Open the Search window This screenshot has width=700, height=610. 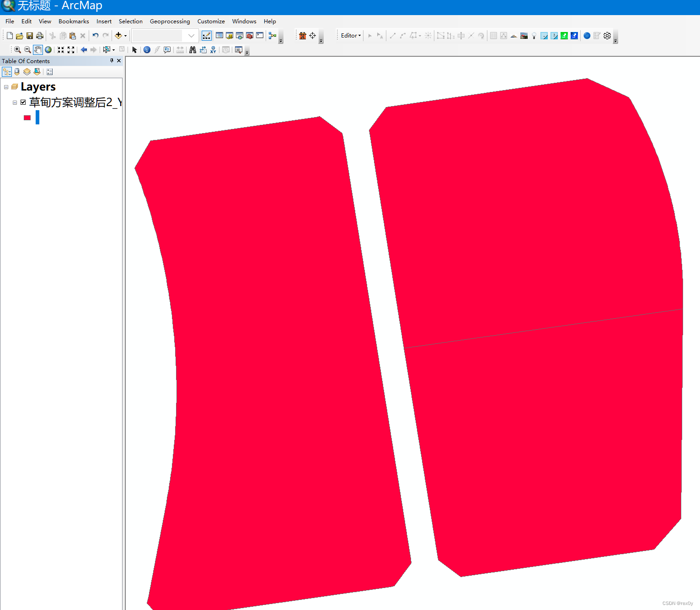click(240, 36)
